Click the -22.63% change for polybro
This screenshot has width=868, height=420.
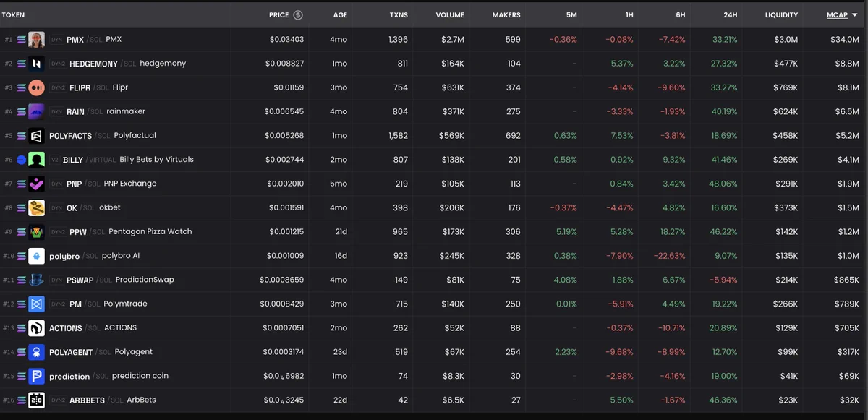click(x=671, y=256)
